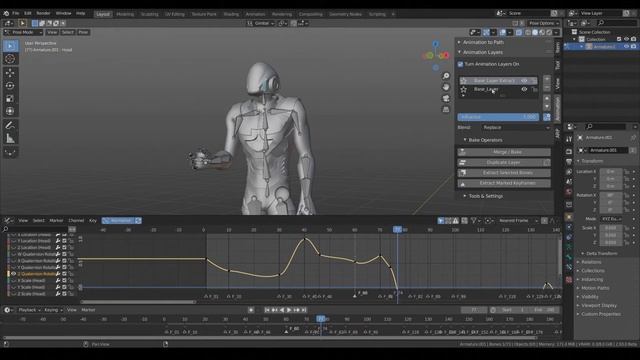Toggle eye of Z Quaternion Rotation channel
The height and width of the screenshot is (360, 640).
pos(13,274)
